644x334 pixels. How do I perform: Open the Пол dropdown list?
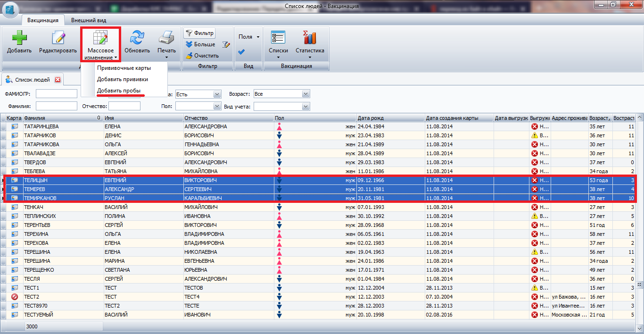click(x=217, y=107)
